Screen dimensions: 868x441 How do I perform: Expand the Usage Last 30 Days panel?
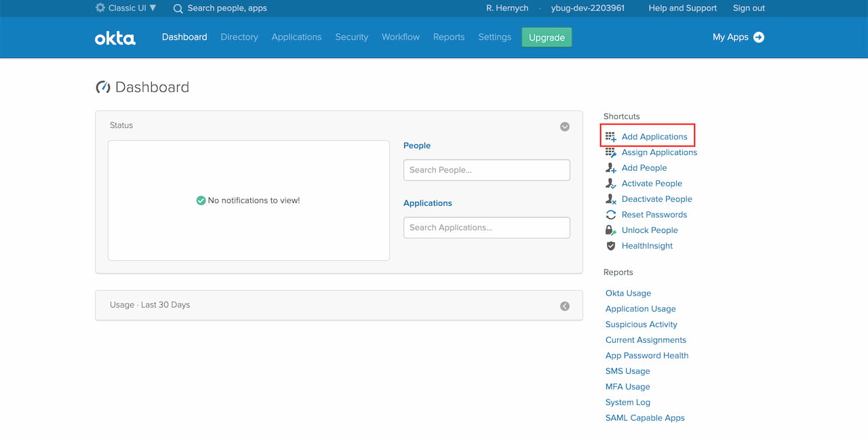pos(565,306)
